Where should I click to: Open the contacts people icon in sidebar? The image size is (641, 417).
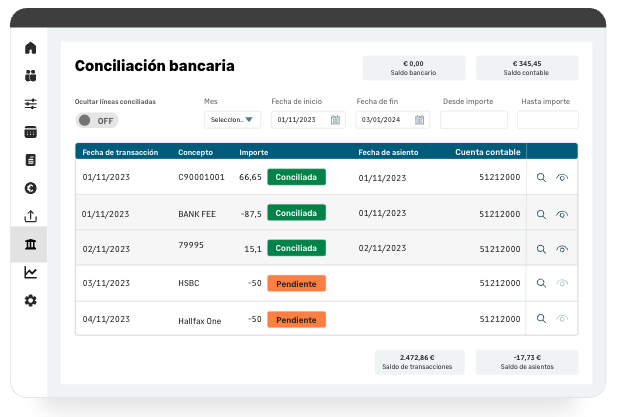pyautogui.click(x=31, y=76)
